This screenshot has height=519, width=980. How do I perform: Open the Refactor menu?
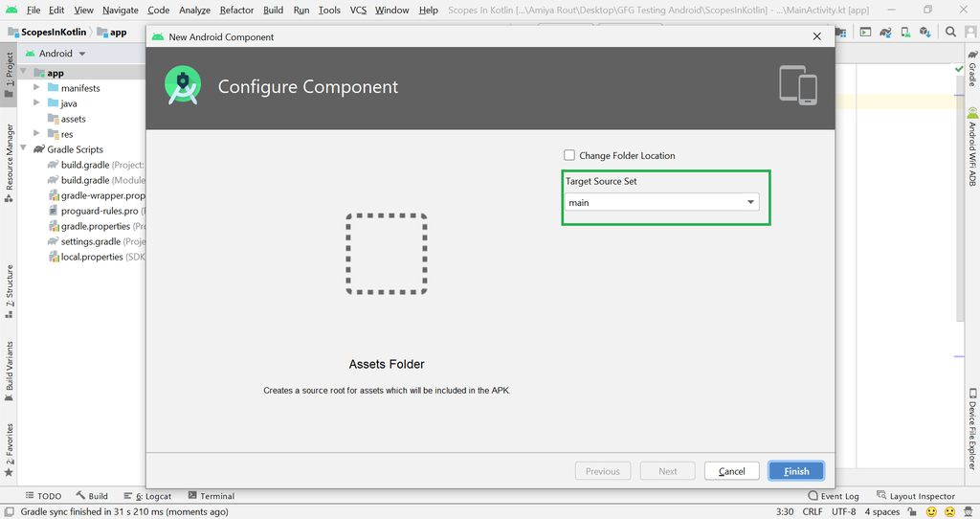click(236, 10)
